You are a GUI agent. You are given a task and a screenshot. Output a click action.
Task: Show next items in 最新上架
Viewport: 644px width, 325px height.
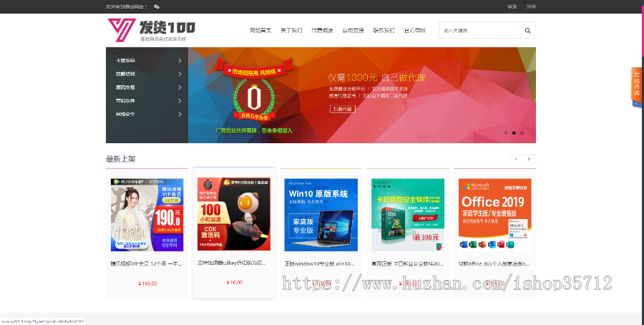(529, 159)
